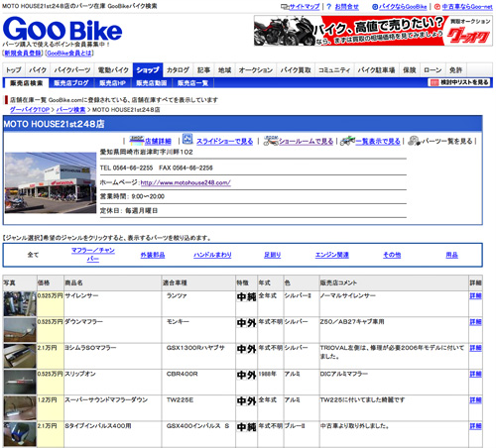This screenshot has height=448, width=496.
Task: Switch to the バイク駐車場 tab
Action: tap(376, 70)
